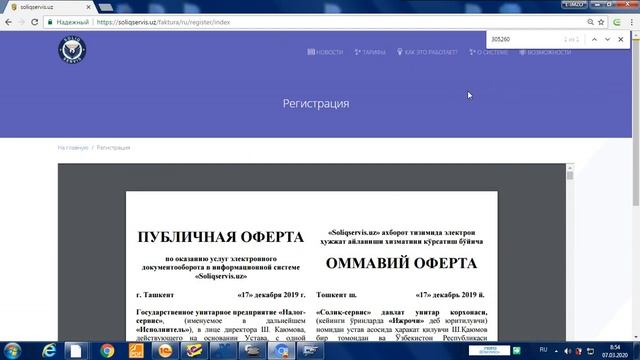
Task: Go to next find result arrow
Action: point(607,39)
